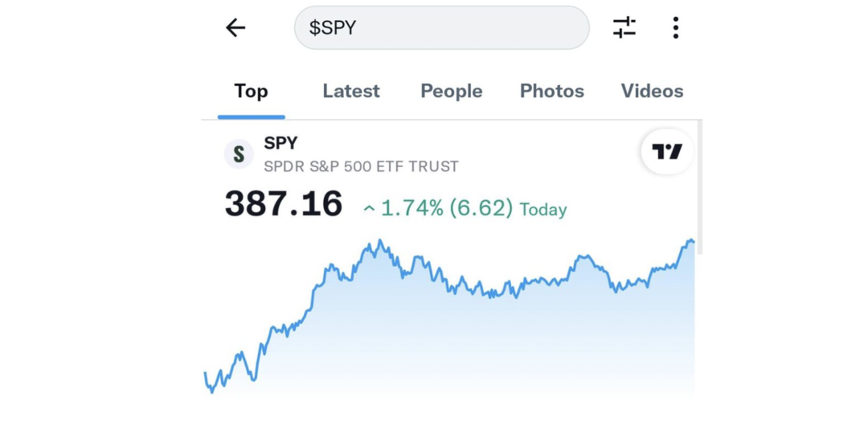Viewport: 868px width, 434px height.
Task: Open the search filter settings icon
Action: click(x=624, y=28)
